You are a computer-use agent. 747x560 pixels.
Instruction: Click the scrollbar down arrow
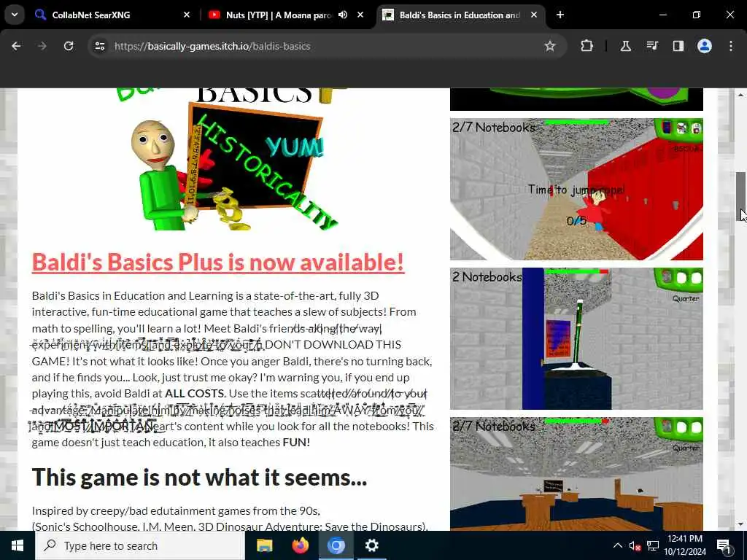(x=741, y=524)
